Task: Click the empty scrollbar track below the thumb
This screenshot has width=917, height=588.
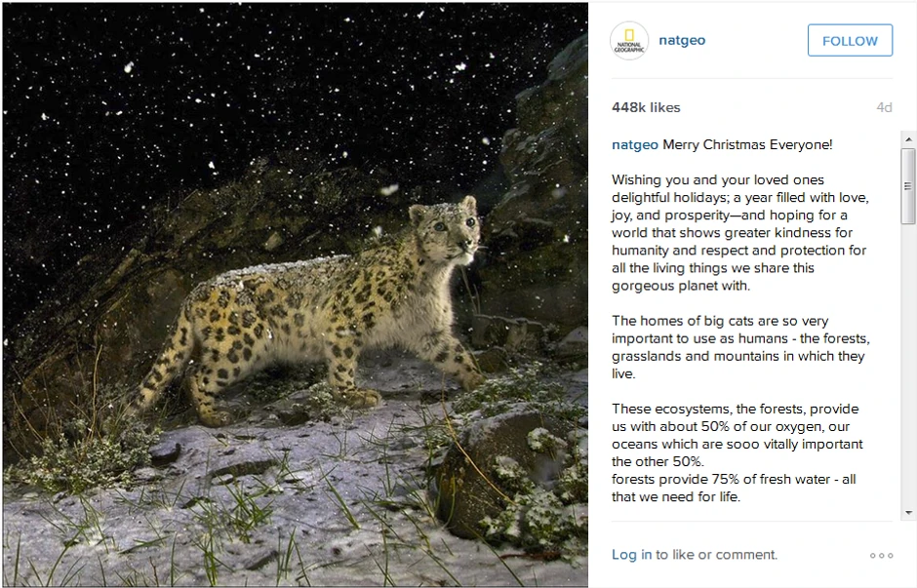Action: click(x=908, y=371)
